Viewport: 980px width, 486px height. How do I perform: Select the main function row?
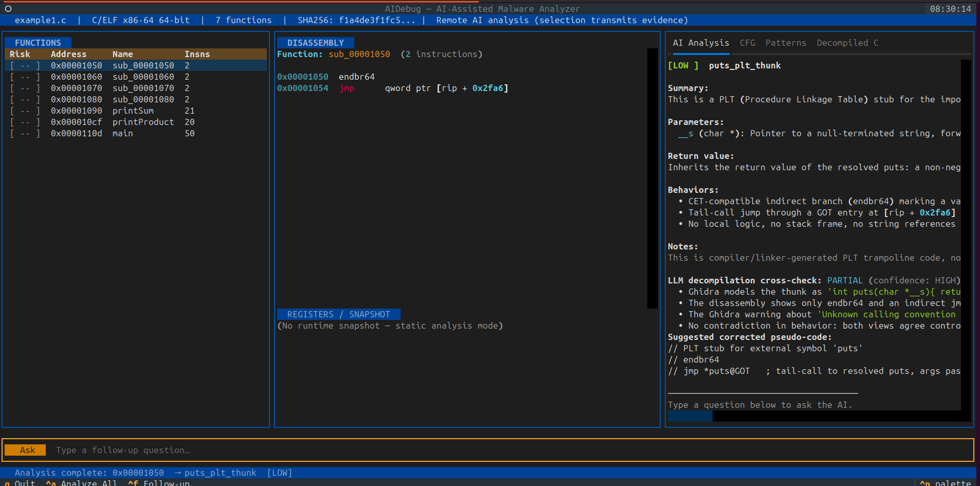pyautogui.click(x=136, y=133)
